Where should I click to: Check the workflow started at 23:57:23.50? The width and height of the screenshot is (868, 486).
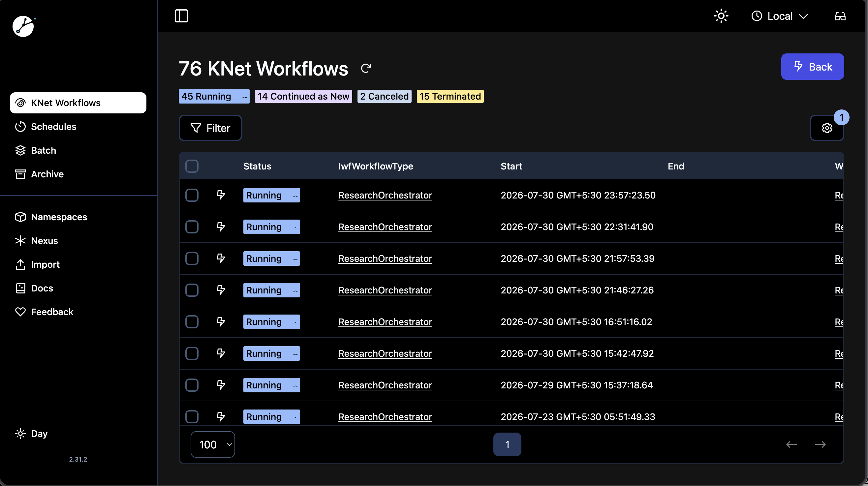point(192,195)
